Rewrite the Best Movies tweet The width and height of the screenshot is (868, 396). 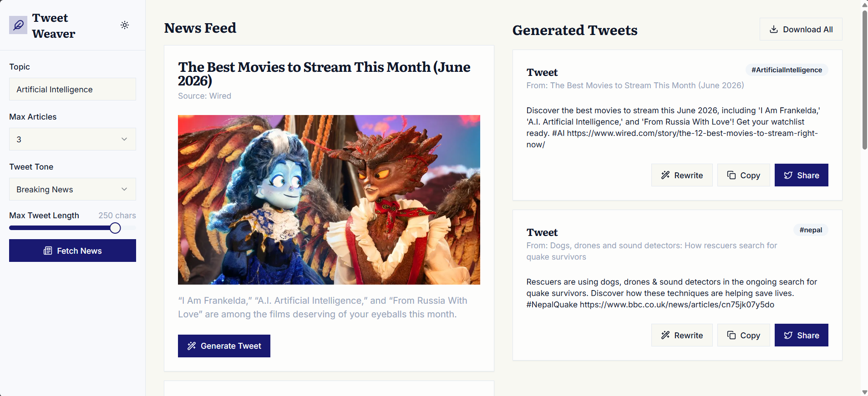click(x=682, y=175)
